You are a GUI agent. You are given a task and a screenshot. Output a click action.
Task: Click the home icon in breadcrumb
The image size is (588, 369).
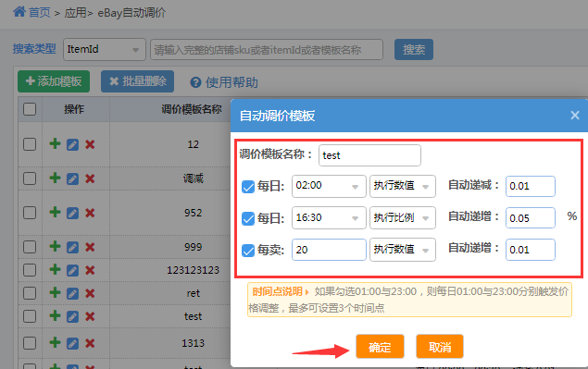coord(19,12)
